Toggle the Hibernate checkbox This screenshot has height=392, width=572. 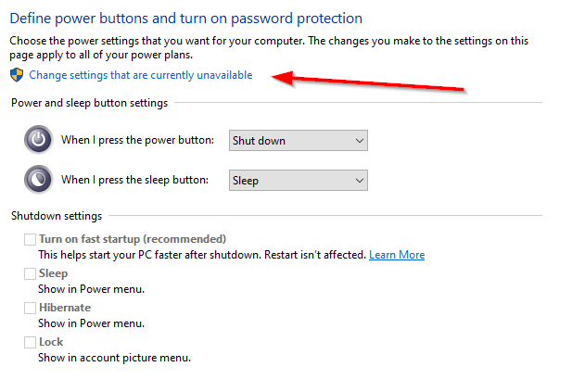tap(31, 308)
